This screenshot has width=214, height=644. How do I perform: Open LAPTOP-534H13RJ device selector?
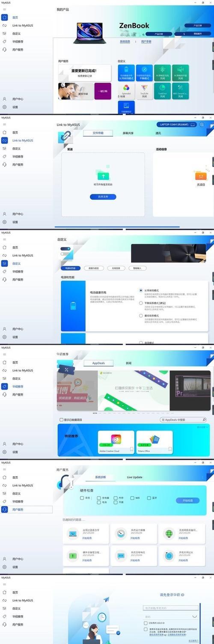click(x=176, y=125)
